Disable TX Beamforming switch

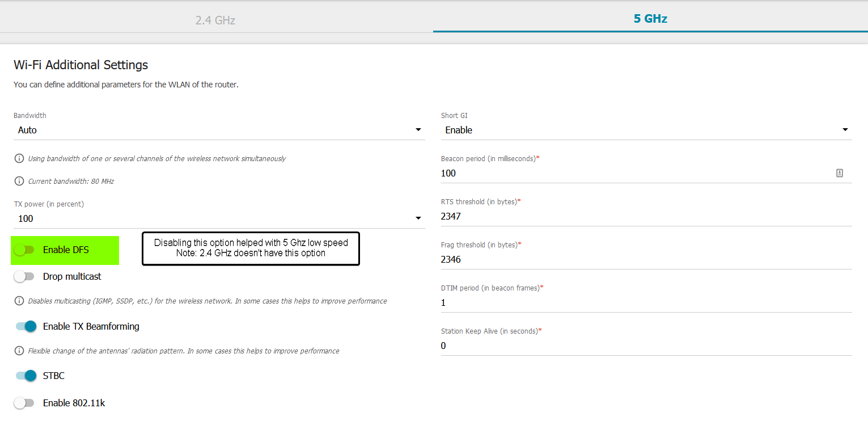pyautogui.click(x=26, y=326)
